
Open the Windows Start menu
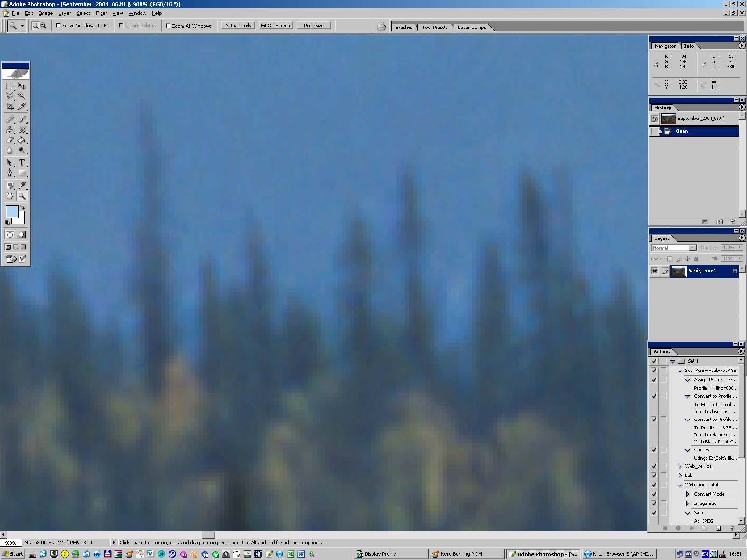click(13, 554)
